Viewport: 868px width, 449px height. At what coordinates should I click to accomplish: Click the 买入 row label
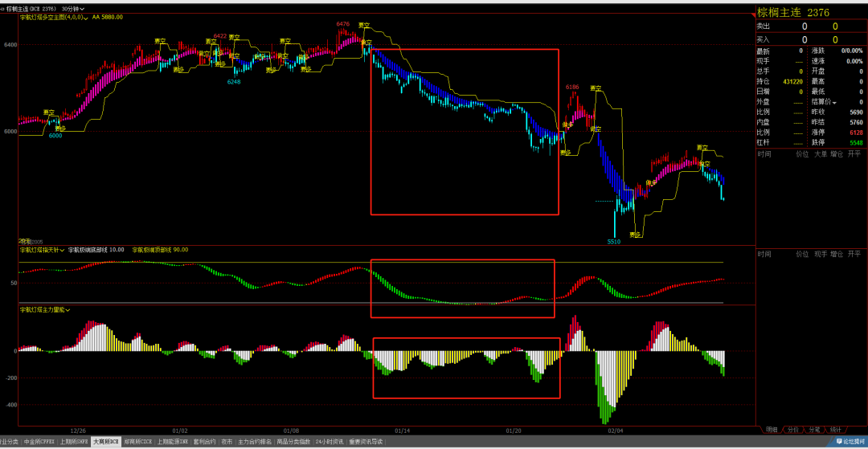point(764,40)
